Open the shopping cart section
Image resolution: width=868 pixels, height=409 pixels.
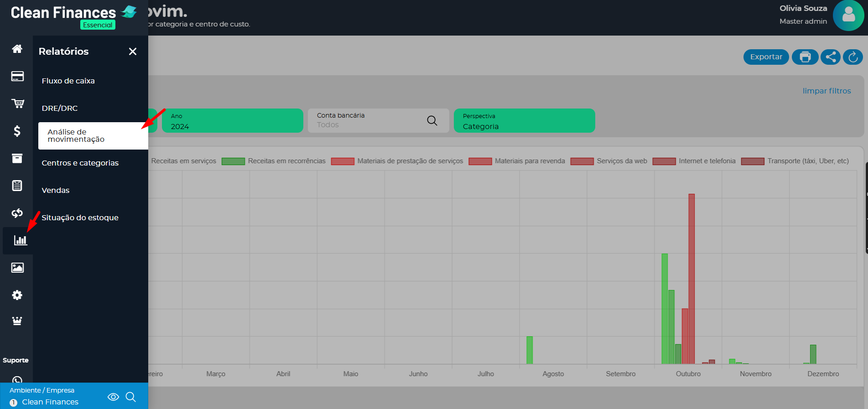(x=17, y=104)
